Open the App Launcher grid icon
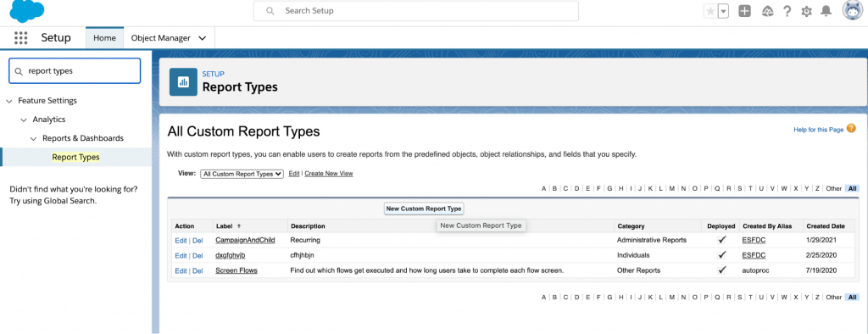The width and height of the screenshot is (868, 334). coord(20,37)
